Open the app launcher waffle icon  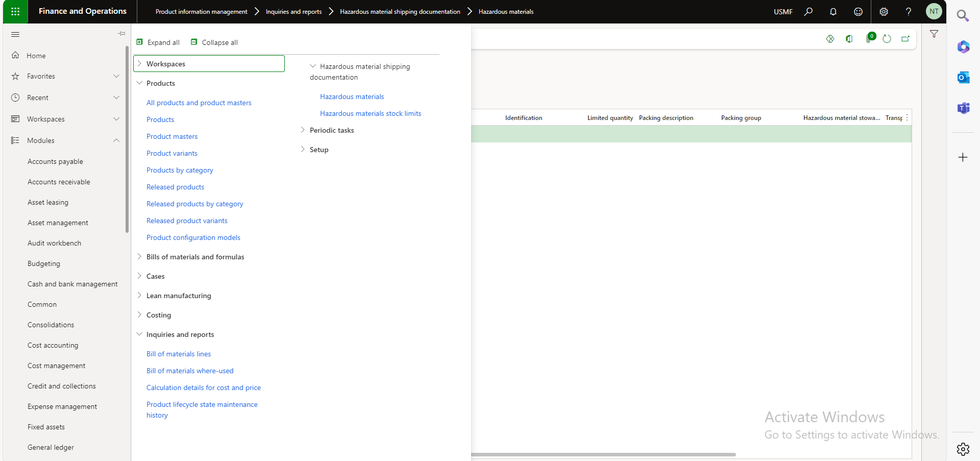click(x=15, y=11)
